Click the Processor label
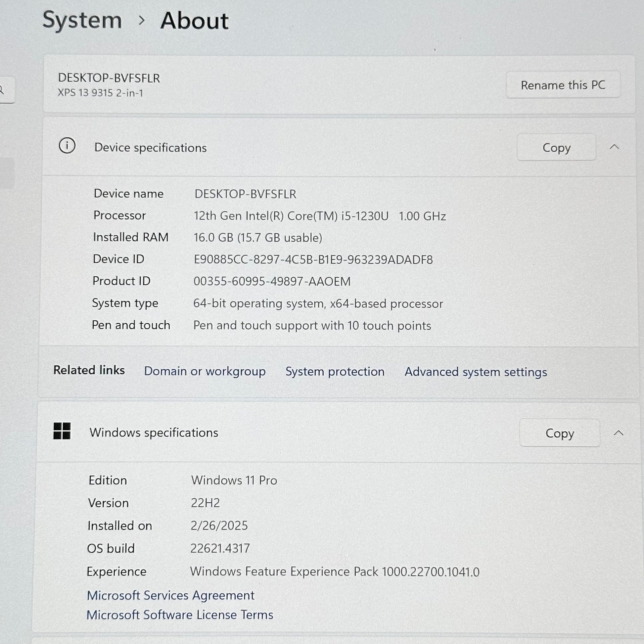 [120, 215]
